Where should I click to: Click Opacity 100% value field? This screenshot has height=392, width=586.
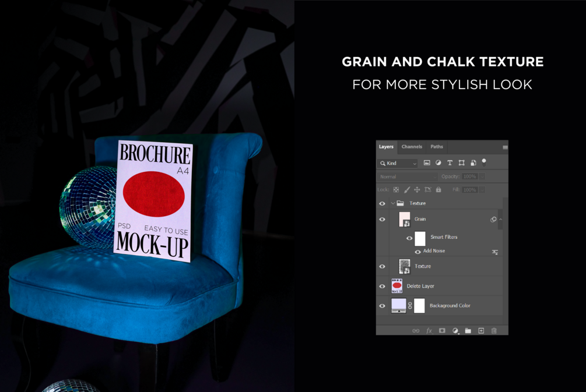(470, 176)
